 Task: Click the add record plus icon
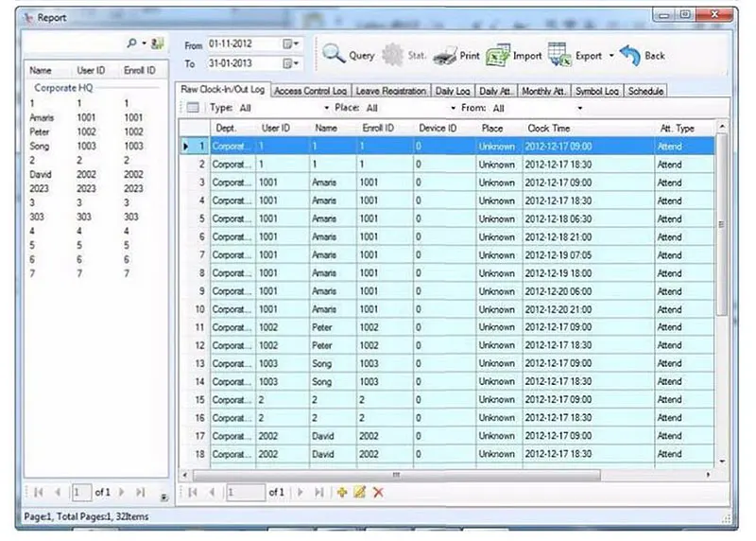(342, 492)
